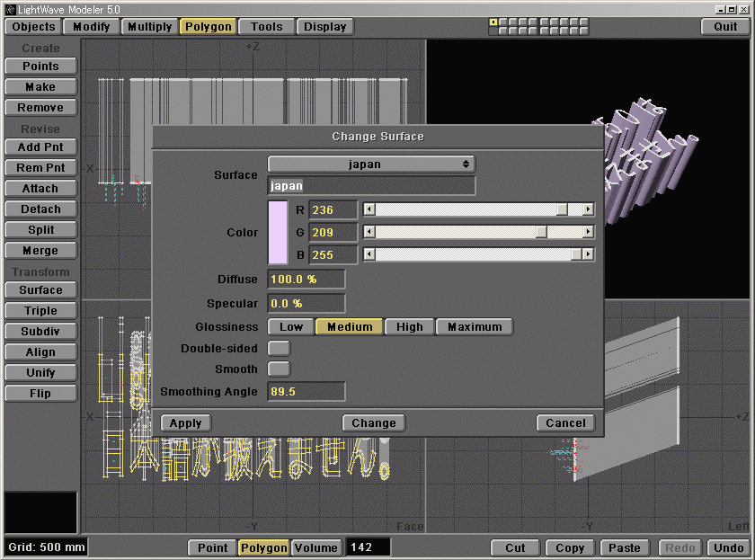Viewport: 755px width, 560px height.
Task: Toggle the Double-sided checkbox
Action: (280, 348)
